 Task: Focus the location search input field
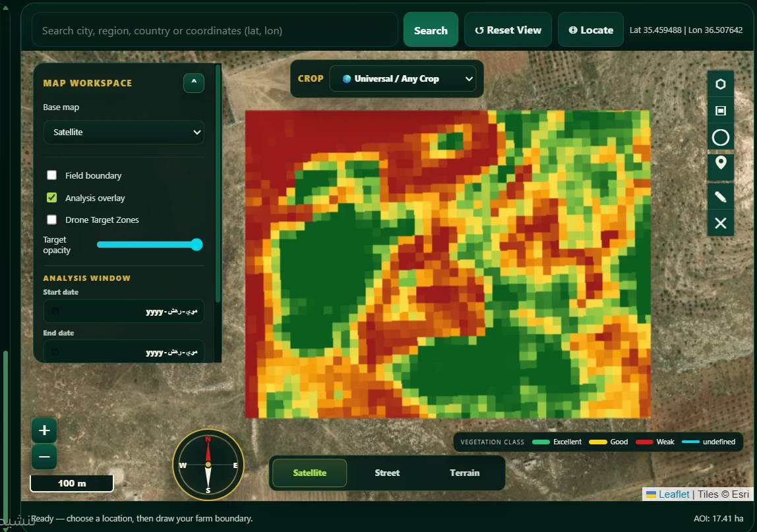tap(215, 30)
